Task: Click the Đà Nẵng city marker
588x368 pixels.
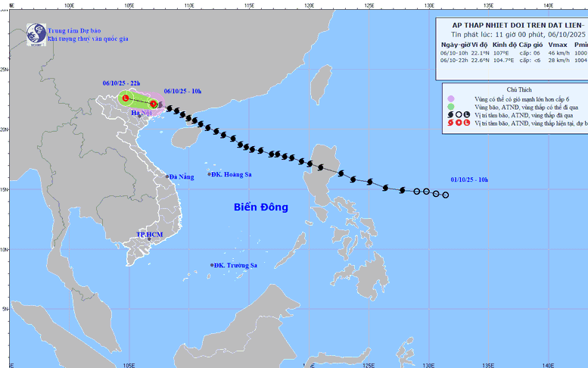Action: (x=168, y=176)
